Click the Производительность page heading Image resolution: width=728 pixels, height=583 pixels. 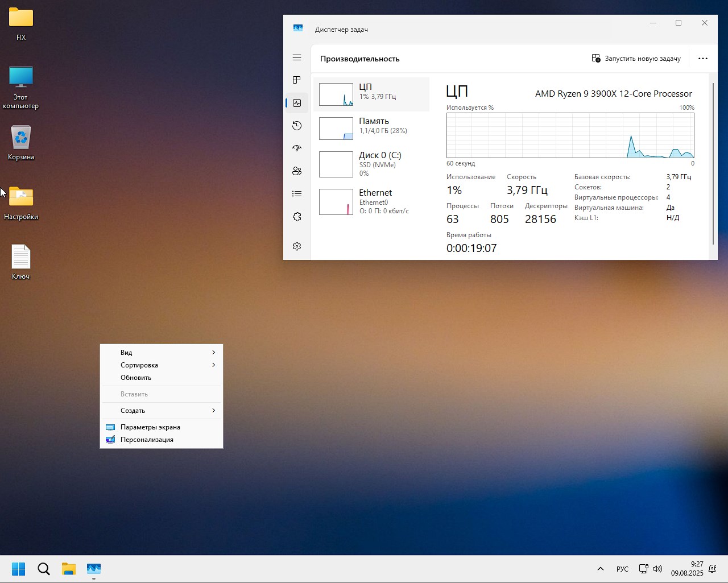pos(360,59)
